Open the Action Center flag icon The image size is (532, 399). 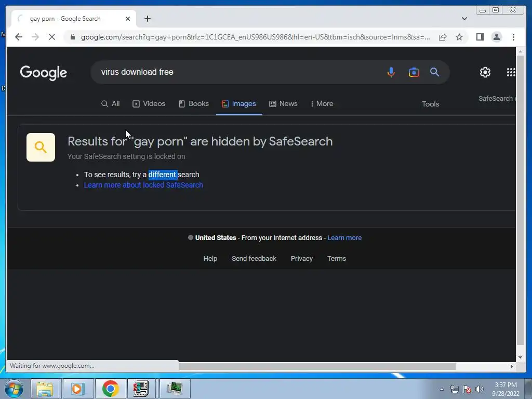pos(467,389)
